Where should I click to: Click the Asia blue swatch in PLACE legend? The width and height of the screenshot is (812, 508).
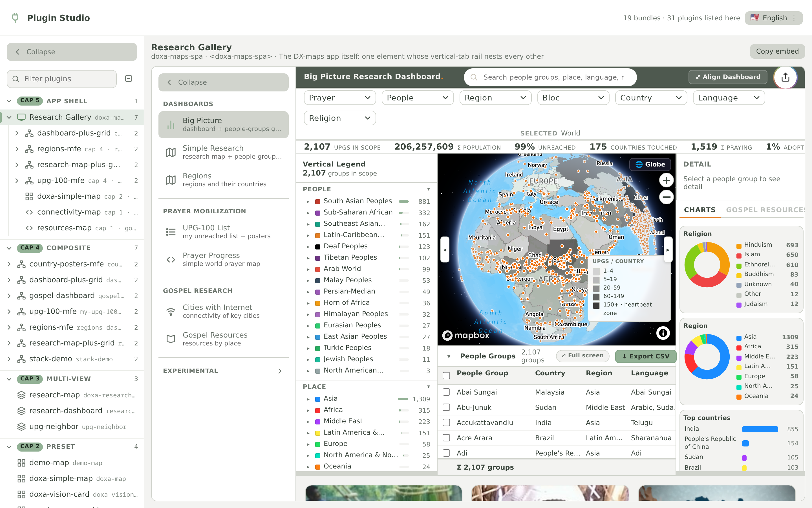click(317, 399)
